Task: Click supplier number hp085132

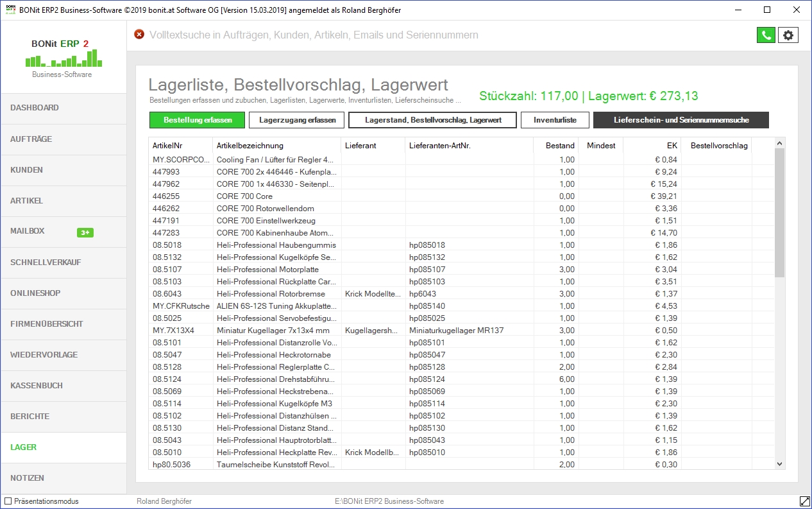Action: pyautogui.click(x=427, y=257)
